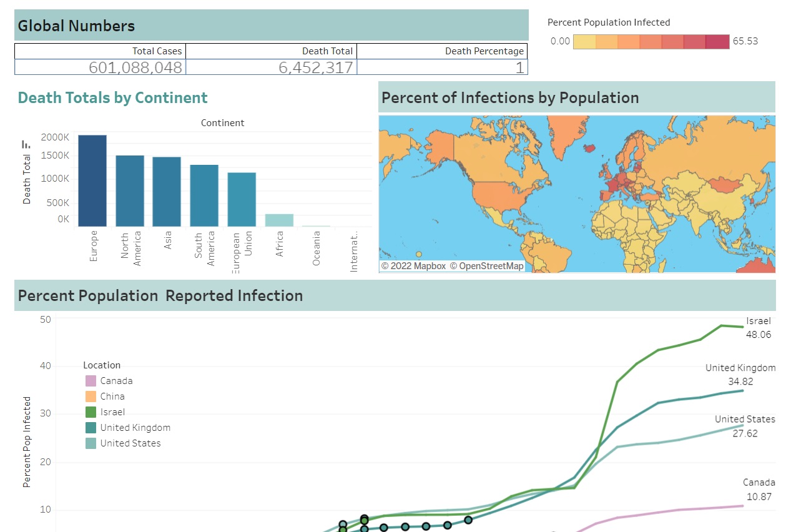Click the Asia bar in continent chart
The image size is (786, 532).
167,191
